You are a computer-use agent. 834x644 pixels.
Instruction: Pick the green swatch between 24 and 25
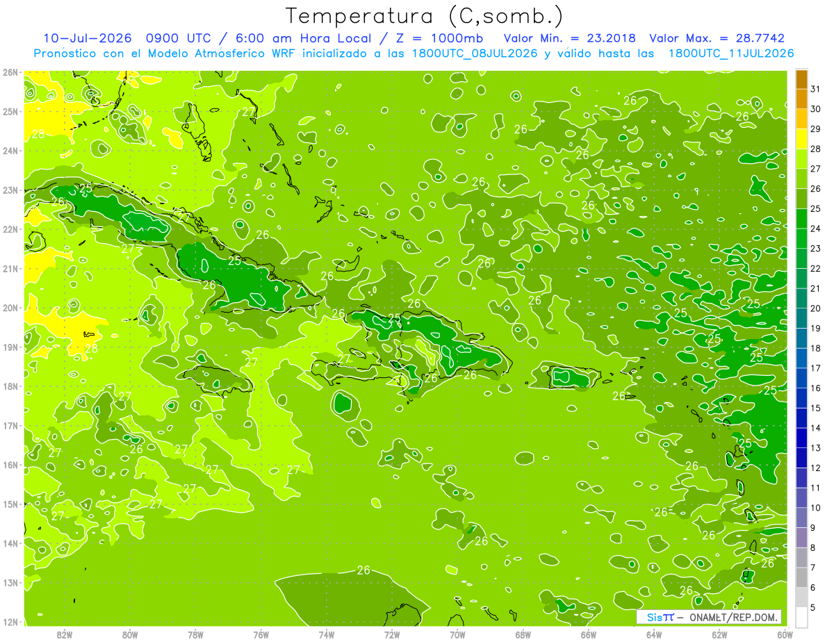(801, 218)
